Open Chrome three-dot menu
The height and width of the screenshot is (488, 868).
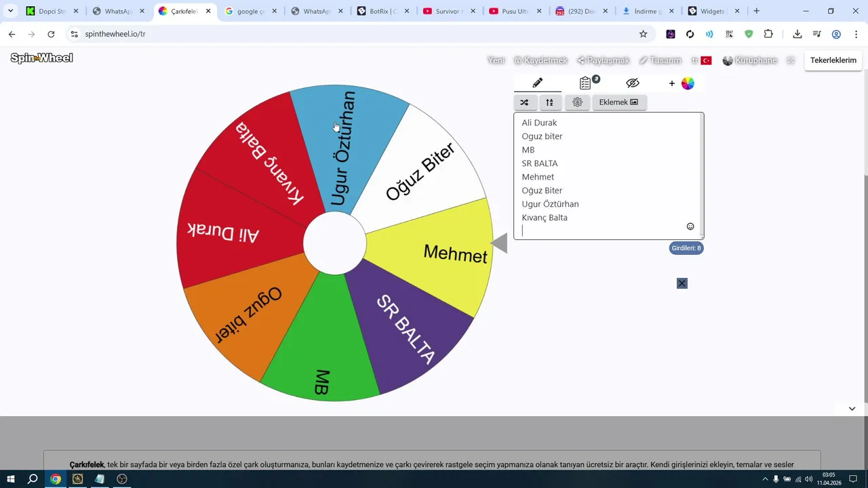pyautogui.click(x=855, y=34)
